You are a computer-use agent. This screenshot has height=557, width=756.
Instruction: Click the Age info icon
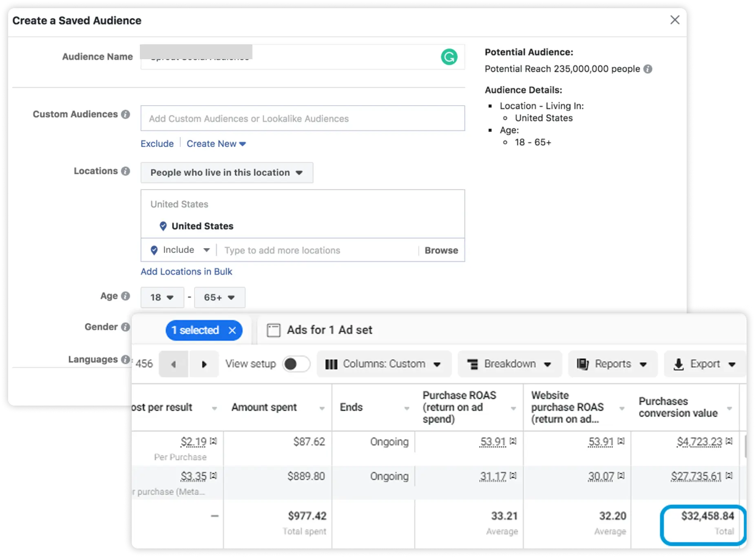pyautogui.click(x=126, y=296)
